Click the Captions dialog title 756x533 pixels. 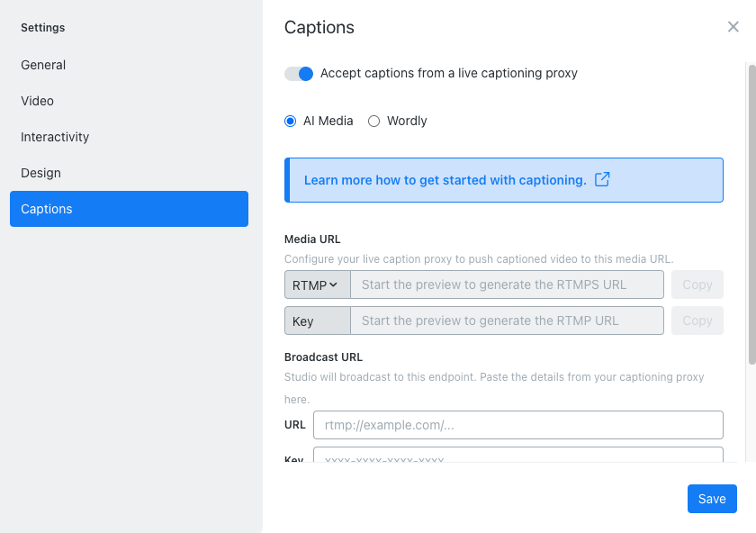coord(319,28)
